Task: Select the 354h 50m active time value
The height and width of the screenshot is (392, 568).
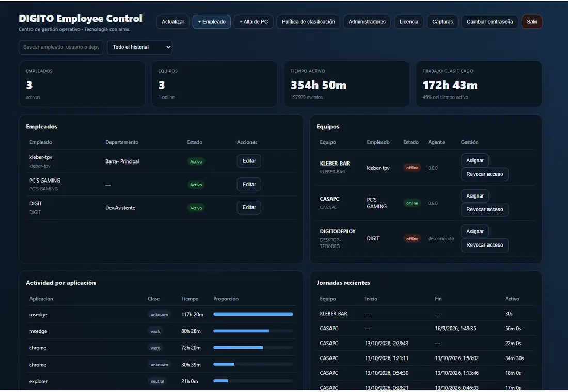Action: point(319,85)
